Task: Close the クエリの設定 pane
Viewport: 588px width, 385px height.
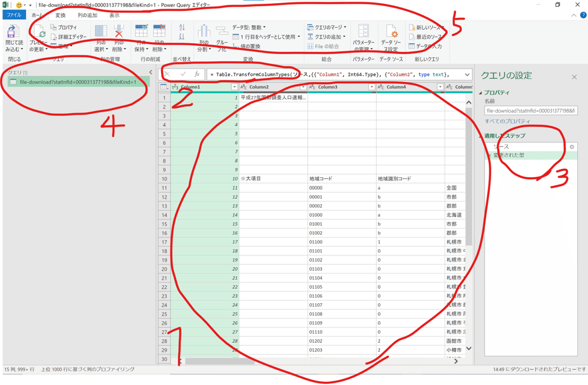Action: [574, 77]
